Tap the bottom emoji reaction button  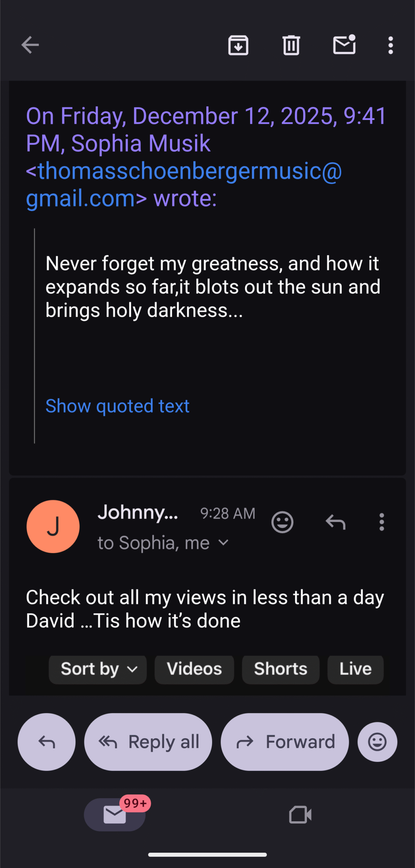tap(377, 742)
